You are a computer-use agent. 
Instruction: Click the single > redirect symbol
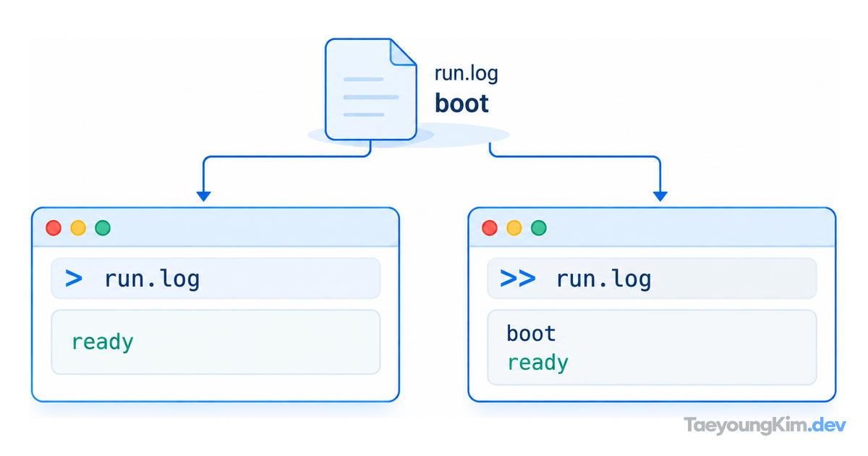point(74,279)
